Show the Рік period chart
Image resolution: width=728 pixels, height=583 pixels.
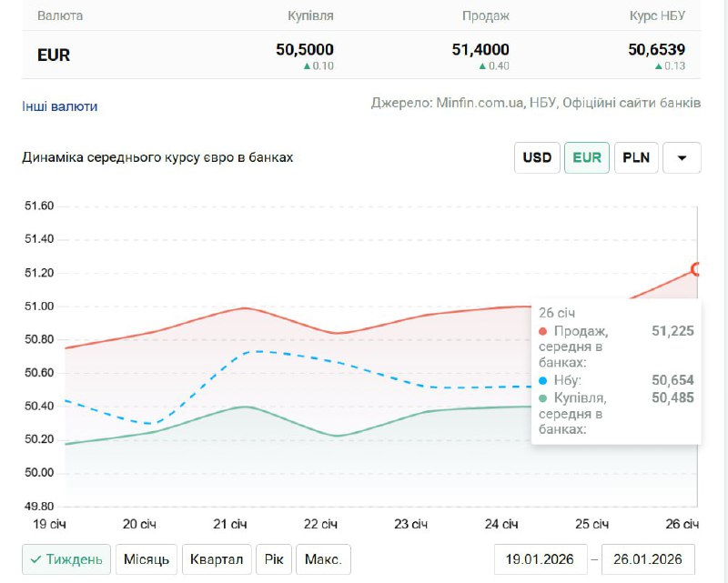click(274, 559)
